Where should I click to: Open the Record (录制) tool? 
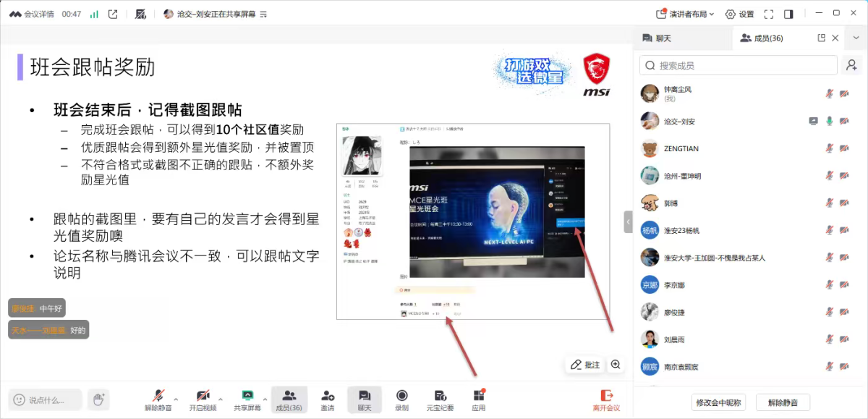[401, 399]
